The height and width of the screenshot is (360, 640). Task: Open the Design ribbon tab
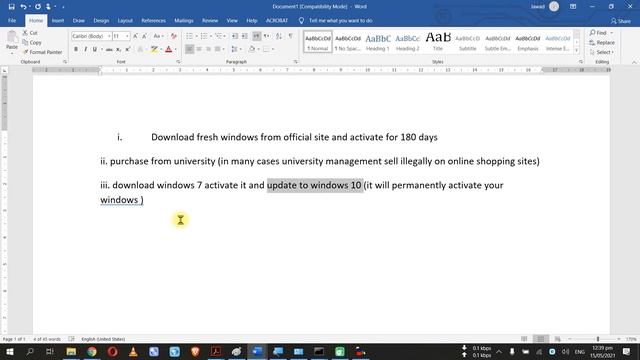coord(101,20)
